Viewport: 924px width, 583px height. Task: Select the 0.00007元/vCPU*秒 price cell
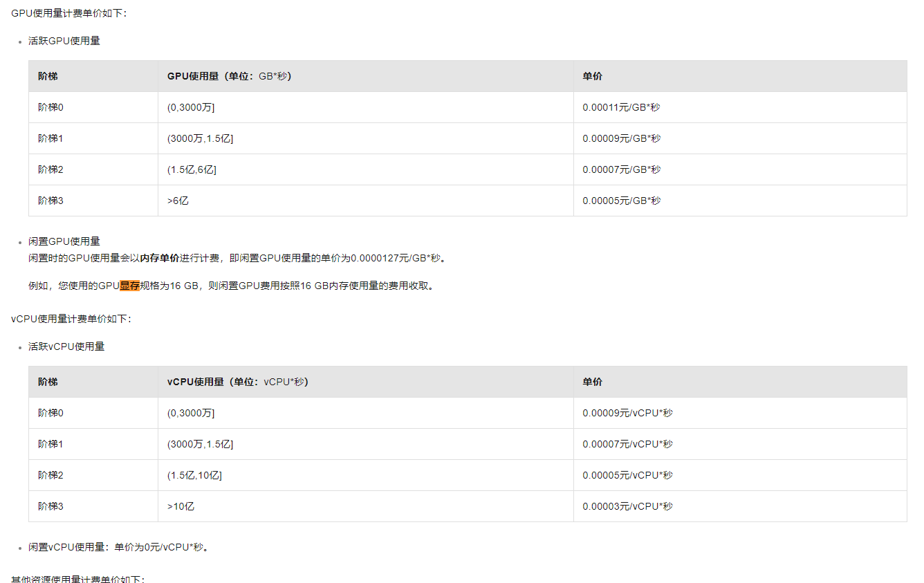(627, 444)
